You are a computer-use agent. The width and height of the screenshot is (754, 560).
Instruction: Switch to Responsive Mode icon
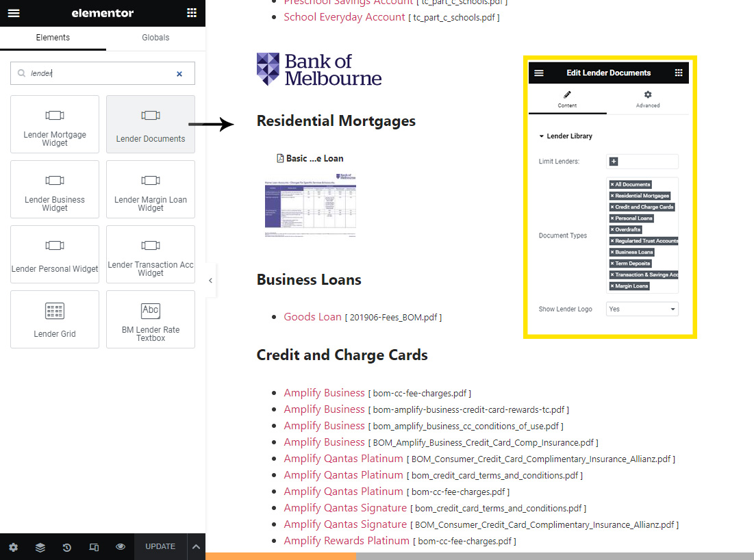[94, 547]
